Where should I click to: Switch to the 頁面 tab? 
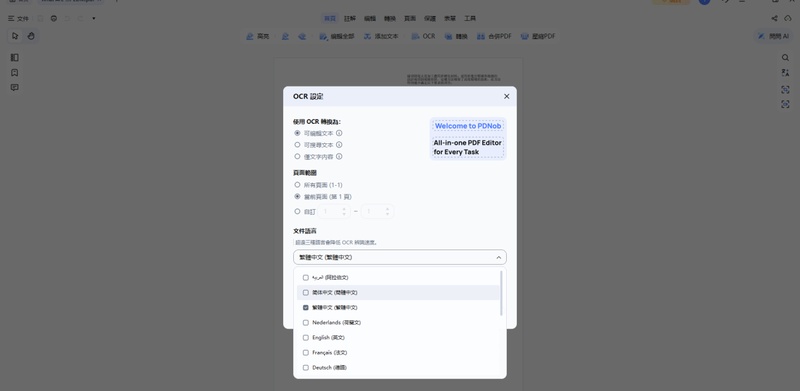(410, 18)
